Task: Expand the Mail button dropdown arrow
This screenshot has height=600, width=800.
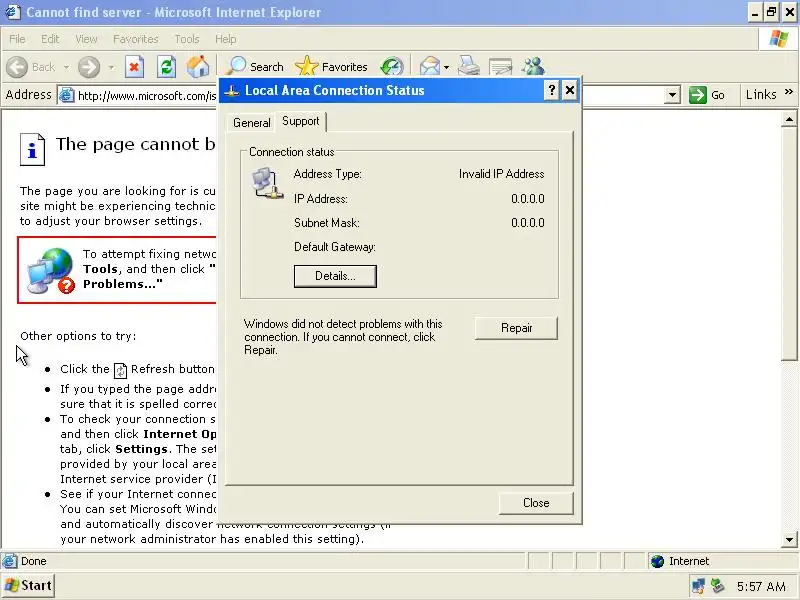Action: 446,67
